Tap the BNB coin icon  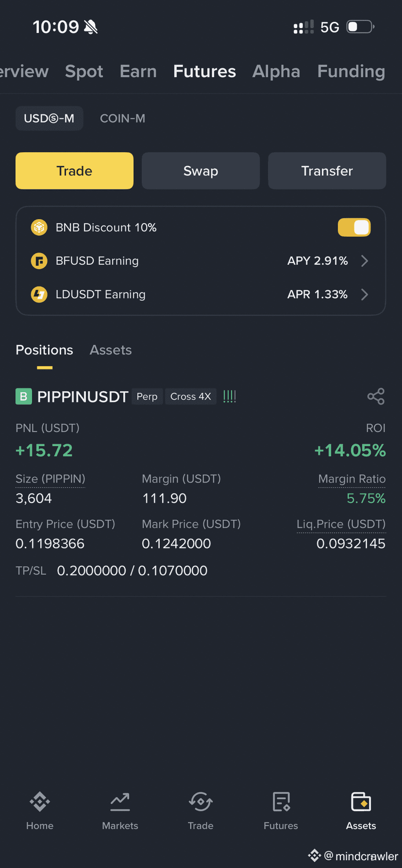coord(39,227)
